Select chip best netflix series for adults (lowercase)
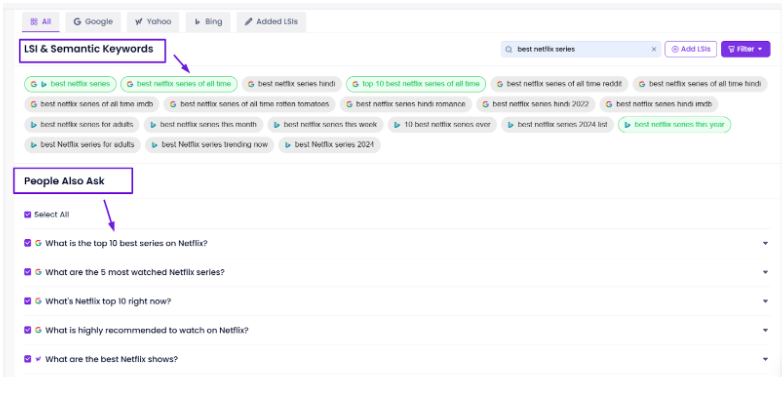Screen dimensions: 782x415 tap(82, 125)
